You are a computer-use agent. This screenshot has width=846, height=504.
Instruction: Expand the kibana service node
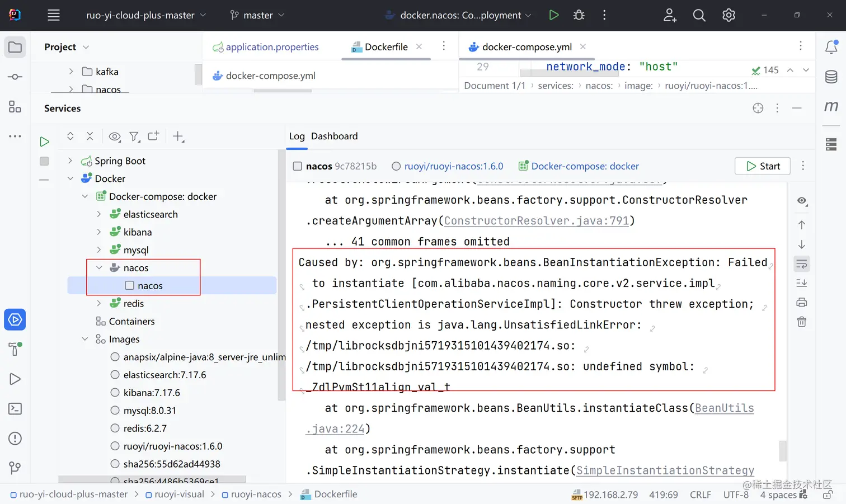[x=99, y=232]
